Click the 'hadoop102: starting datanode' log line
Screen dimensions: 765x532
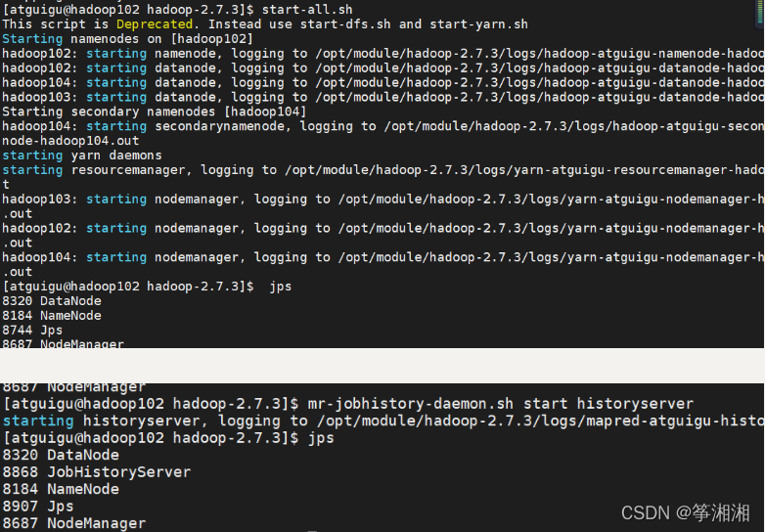[382, 68]
